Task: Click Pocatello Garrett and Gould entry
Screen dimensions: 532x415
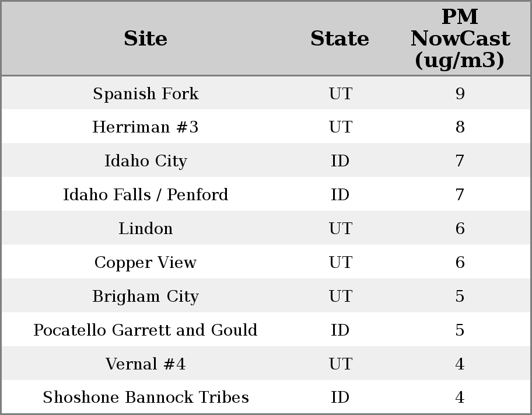Action: 145,330
